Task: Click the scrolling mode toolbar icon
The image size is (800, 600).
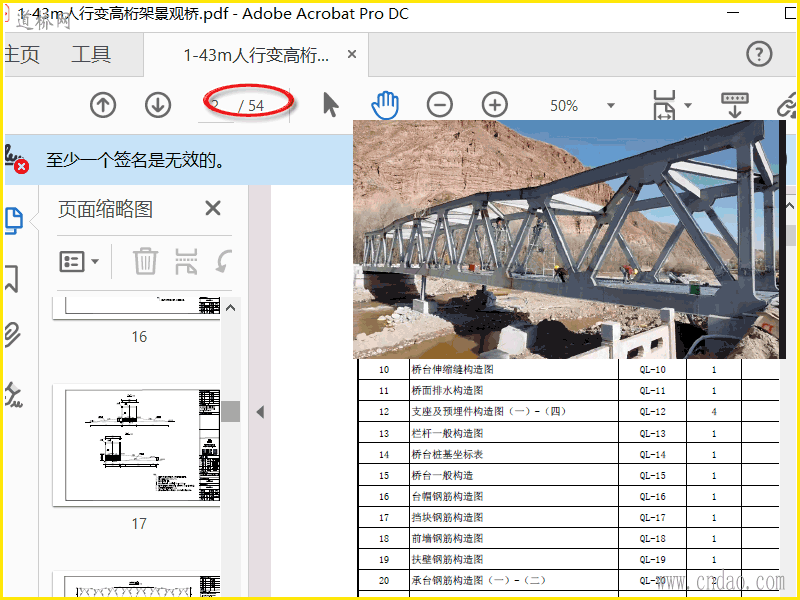Action: (x=735, y=105)
